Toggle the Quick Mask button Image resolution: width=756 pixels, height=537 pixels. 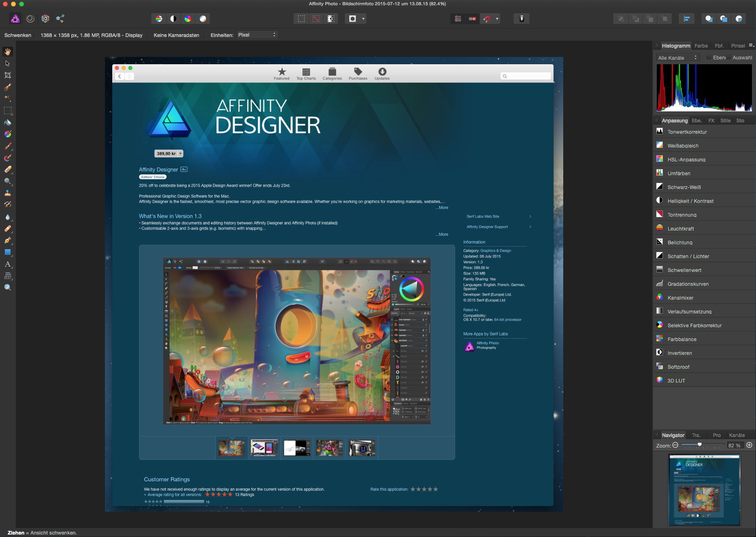(x=353, y=19)
